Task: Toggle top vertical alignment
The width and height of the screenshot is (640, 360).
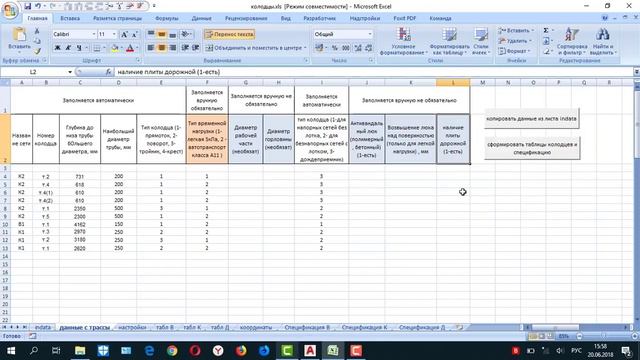Action: point(151,34)
